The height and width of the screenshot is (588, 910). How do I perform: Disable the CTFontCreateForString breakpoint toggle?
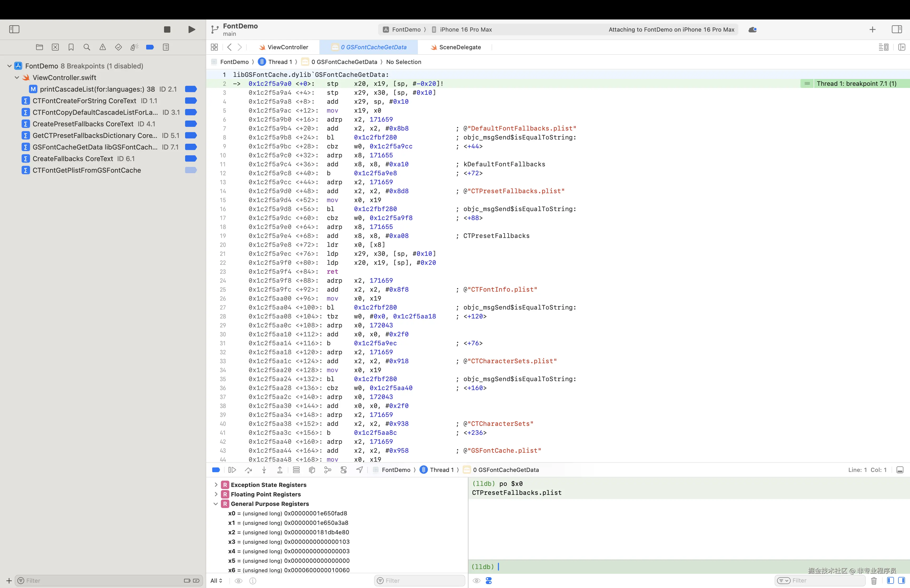(x=191, y=101)
